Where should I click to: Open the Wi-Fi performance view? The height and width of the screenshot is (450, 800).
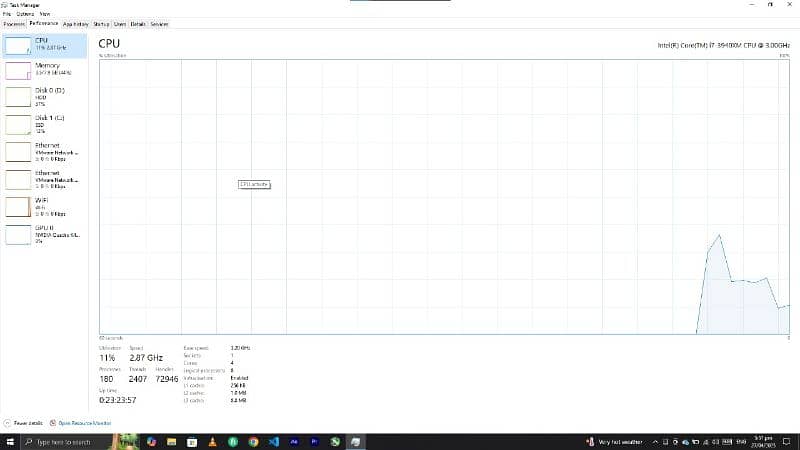[45, 207]
